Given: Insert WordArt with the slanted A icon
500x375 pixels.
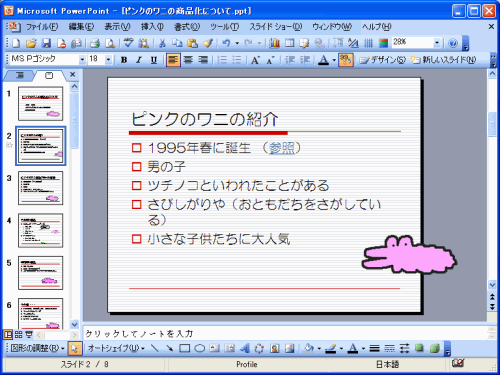Looking at the screenshot, I should click(x=245, y=348).
